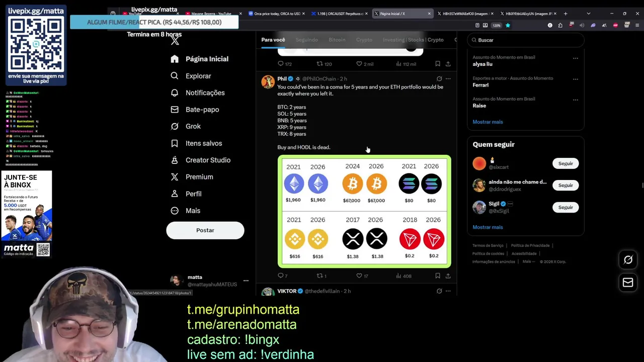Repost Phil's post showing 1 repost
The image size is (644, 362).
(x=319, y=276)
